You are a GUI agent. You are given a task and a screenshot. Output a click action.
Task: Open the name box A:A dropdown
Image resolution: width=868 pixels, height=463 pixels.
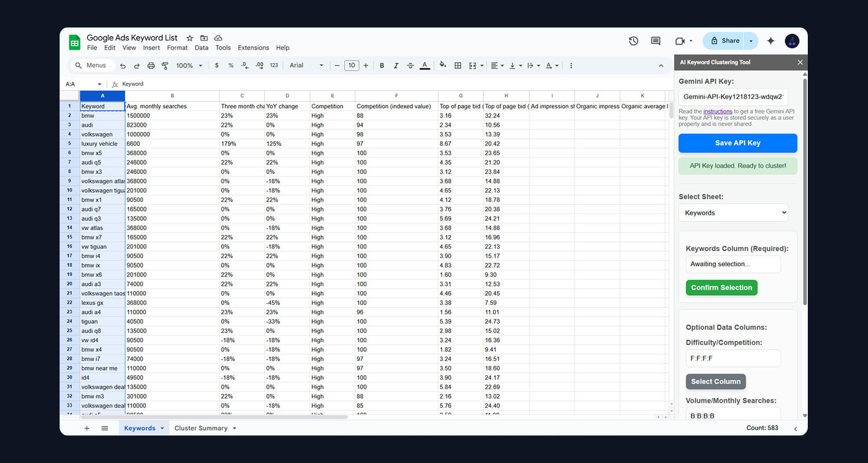(100, 84)
